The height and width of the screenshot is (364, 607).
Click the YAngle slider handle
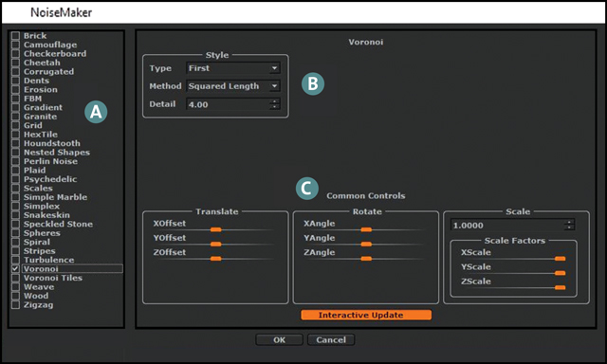pos(366,244)
